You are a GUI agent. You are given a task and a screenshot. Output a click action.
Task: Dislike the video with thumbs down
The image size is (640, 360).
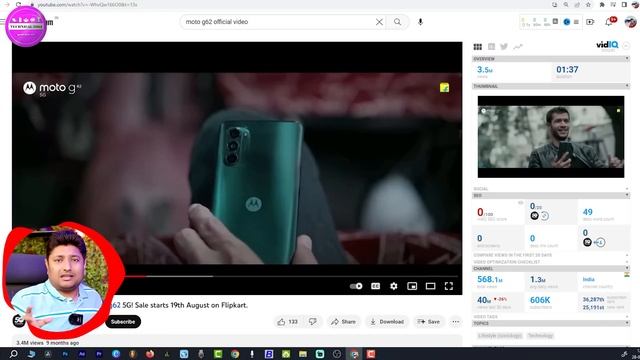point(313,322)
